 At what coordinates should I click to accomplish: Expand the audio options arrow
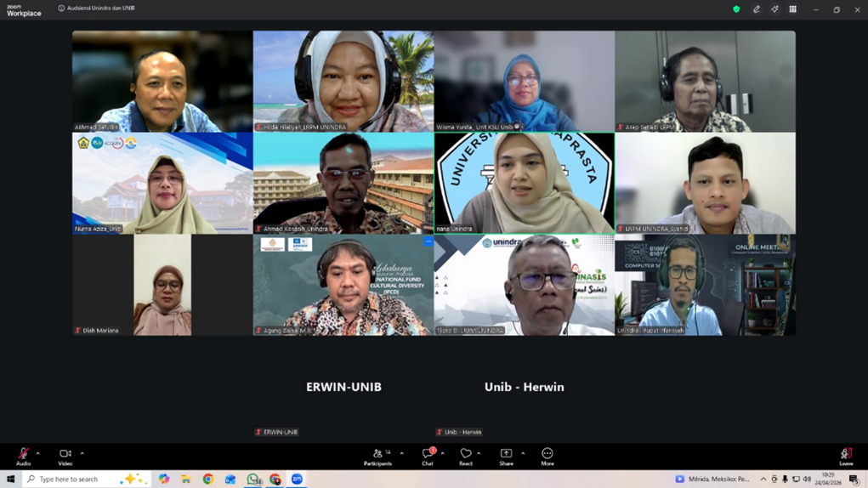click(x=38, y=453)
